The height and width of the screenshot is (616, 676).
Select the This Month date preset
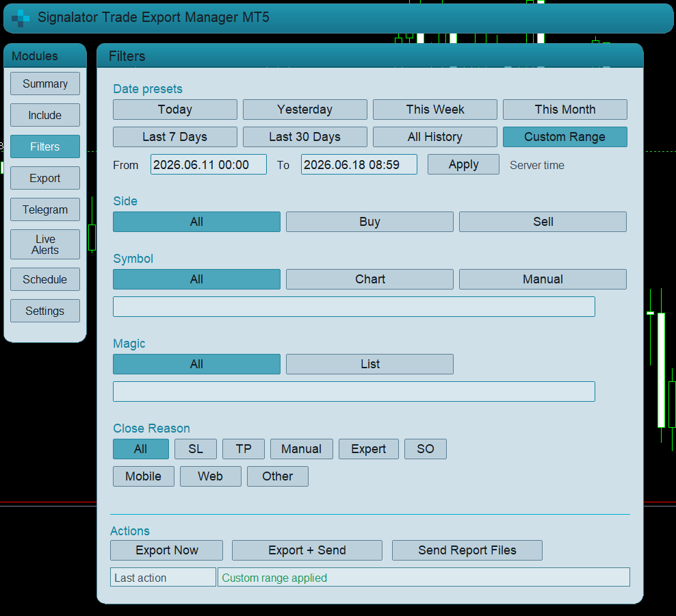564,110
